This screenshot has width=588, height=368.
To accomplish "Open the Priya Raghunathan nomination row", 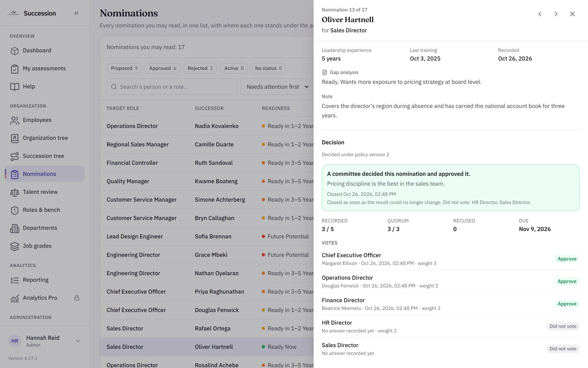I will coord(207,292).
